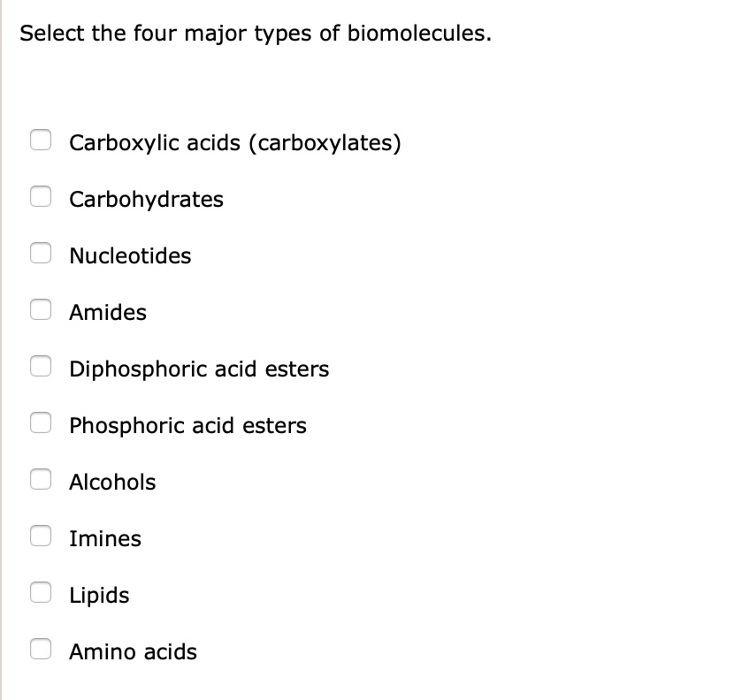
Task: Check the Phosphoric acid esters checkbox
Action: coord(41,422)
